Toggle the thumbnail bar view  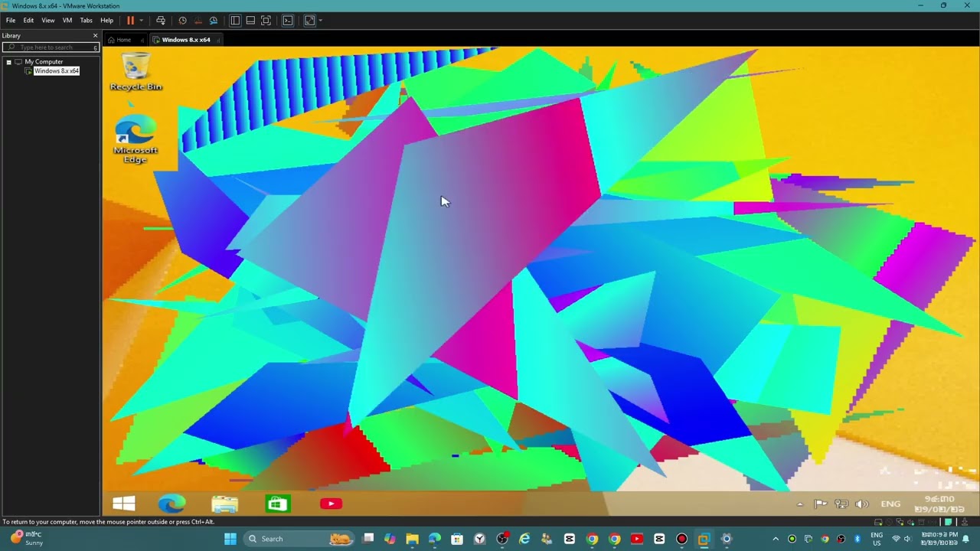[250, 21]
